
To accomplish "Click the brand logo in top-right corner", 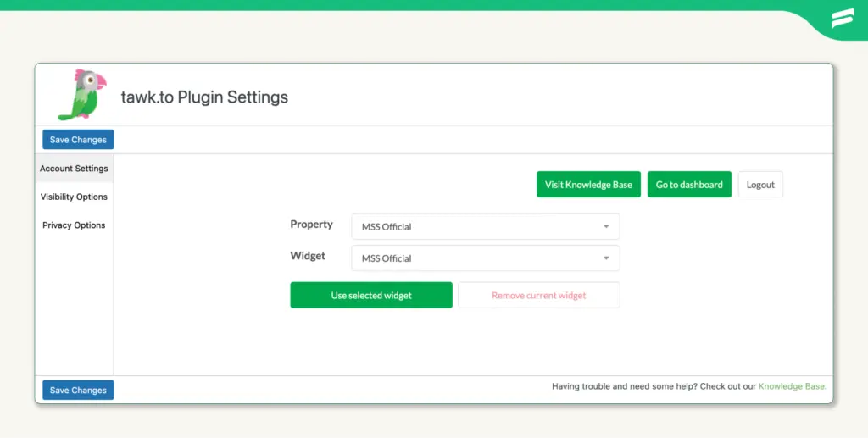I will pyautogui.click(x=843, y=19).
